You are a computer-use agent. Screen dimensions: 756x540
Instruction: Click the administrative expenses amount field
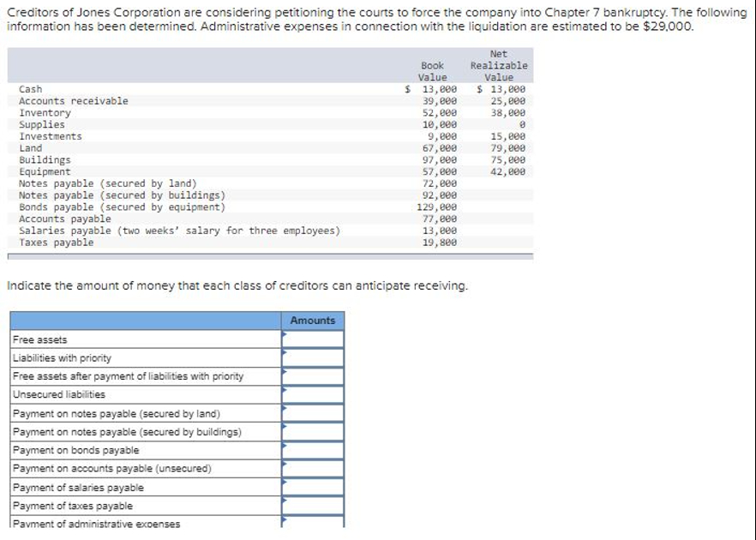(x=312, y=524)
